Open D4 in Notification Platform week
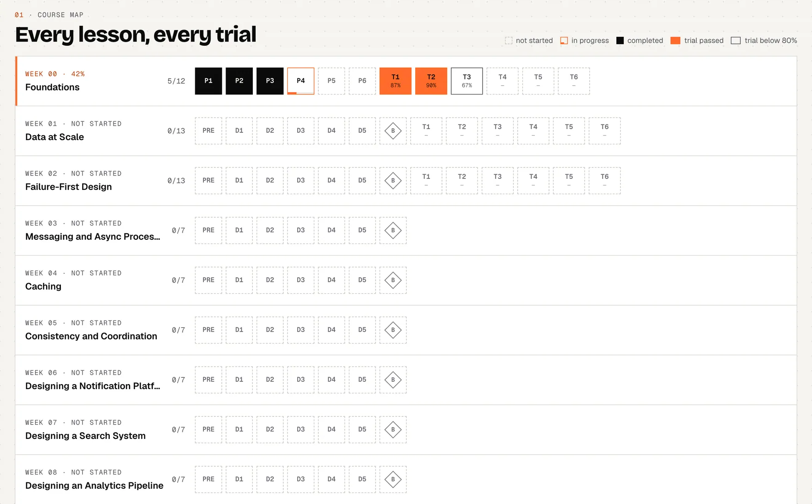 coord(332,380)
